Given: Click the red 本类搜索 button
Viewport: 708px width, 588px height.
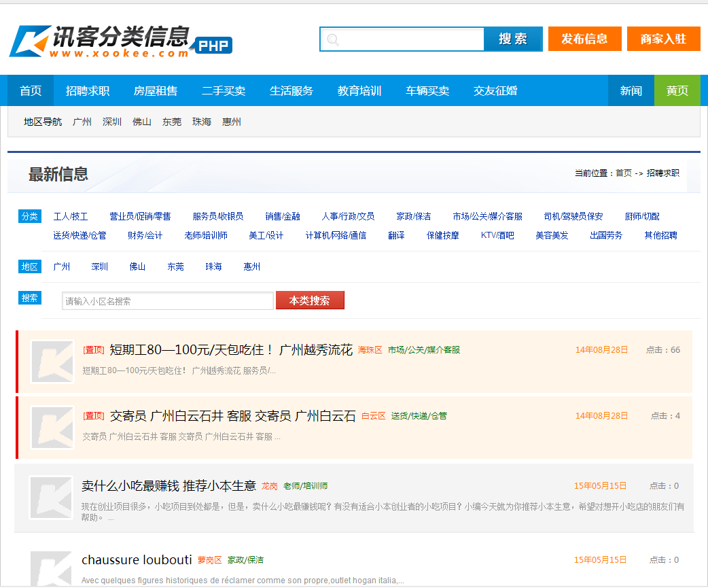Looking at the screenshot, I should [x=310, y=300].
